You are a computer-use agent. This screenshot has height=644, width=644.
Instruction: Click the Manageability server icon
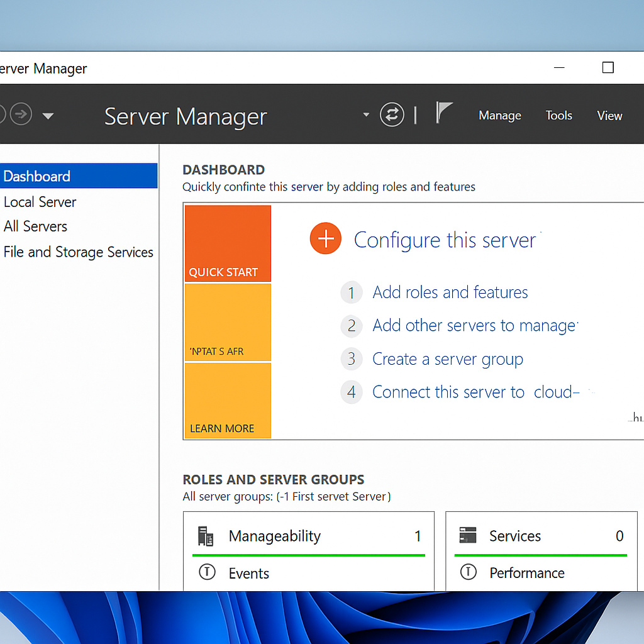pyautogui.click(x=206, y=536)
